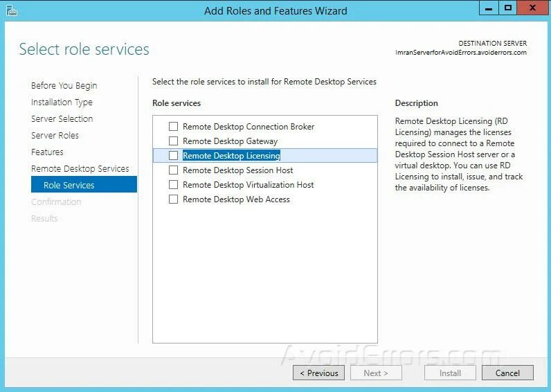Enable Remote Desktop Web Access checkbox
The width and height of the screenshot is (551, 392).
pyautogui.click(x=173, y=199)
